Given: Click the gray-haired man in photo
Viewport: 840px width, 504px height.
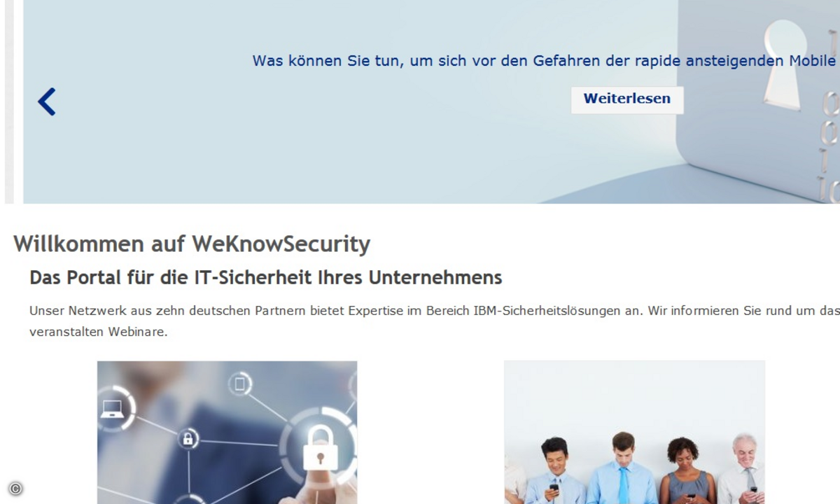Looking at the screenshot, I should point(742,469).
